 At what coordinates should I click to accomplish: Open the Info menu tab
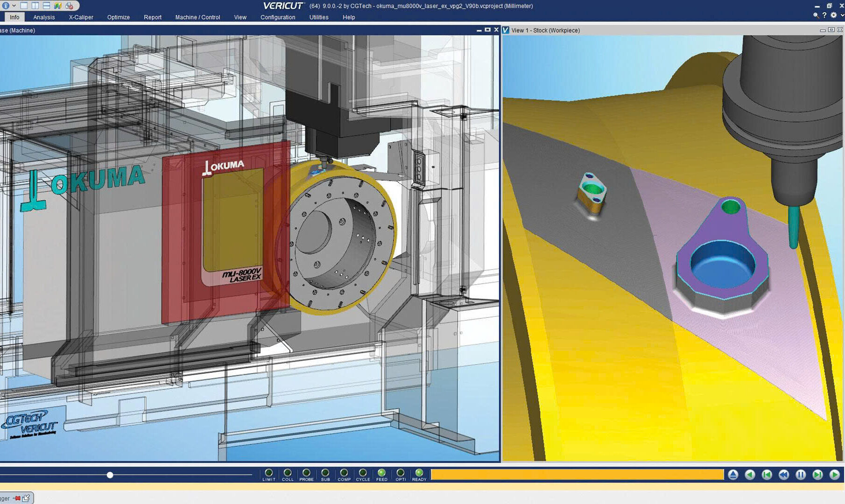pyautogui.click(x=14, y=17)
